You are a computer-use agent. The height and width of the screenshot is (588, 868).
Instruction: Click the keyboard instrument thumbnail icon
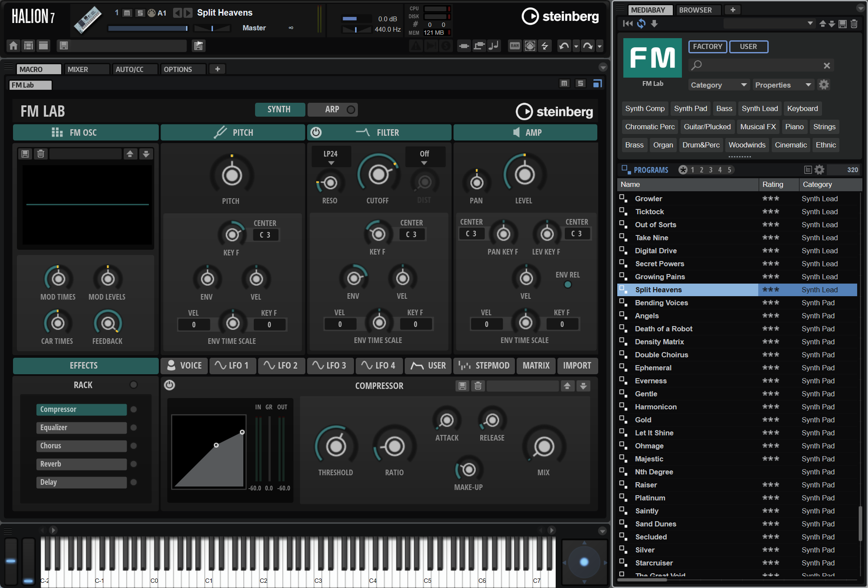coord(88,20)
